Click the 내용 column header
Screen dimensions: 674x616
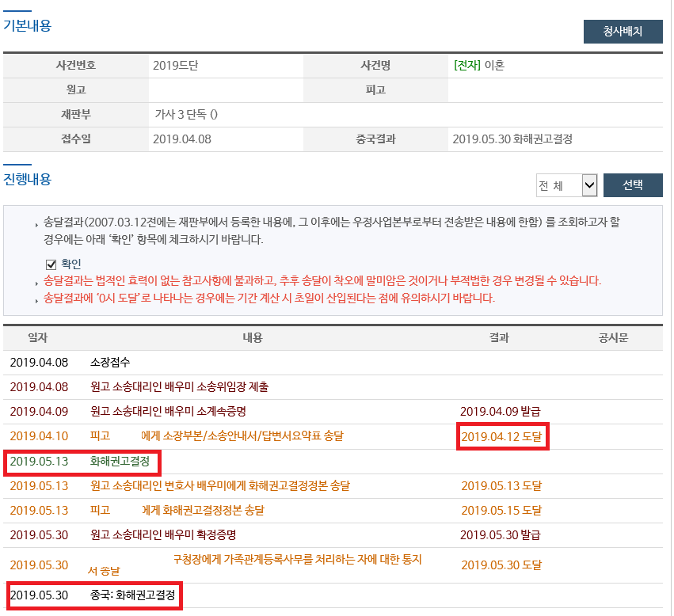[x=252, y=338]
